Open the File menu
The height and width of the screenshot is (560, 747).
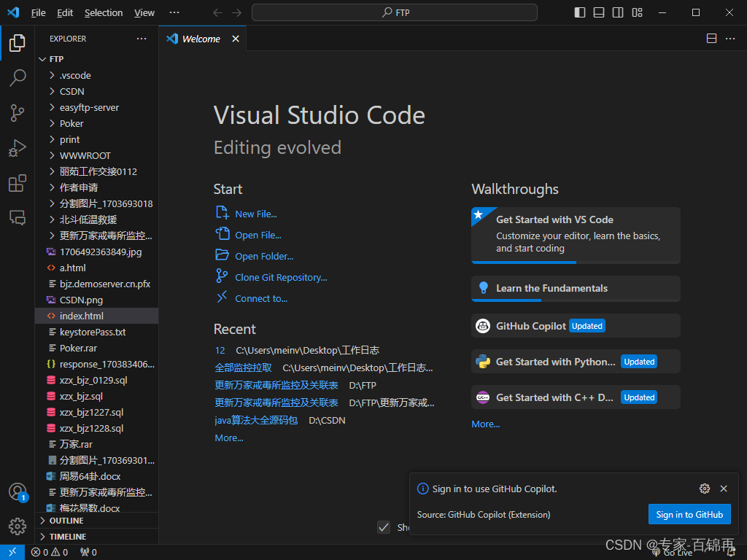click(38, 13)
